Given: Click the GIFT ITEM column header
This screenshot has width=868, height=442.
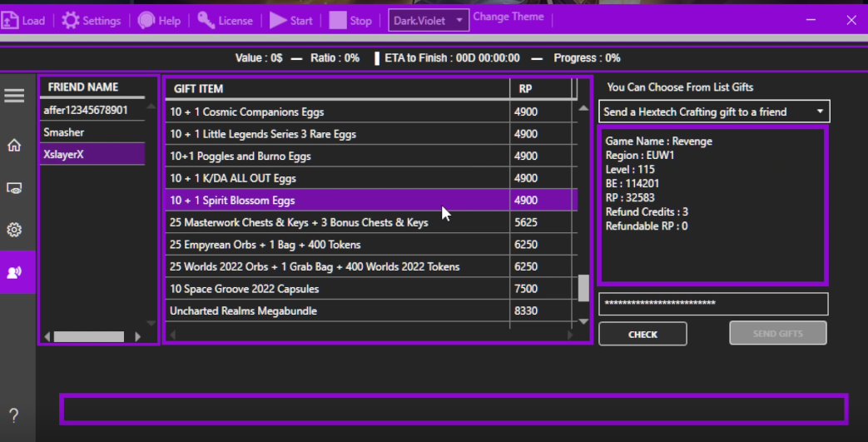Looking at the screenshot, I should [x=198, y=88].
